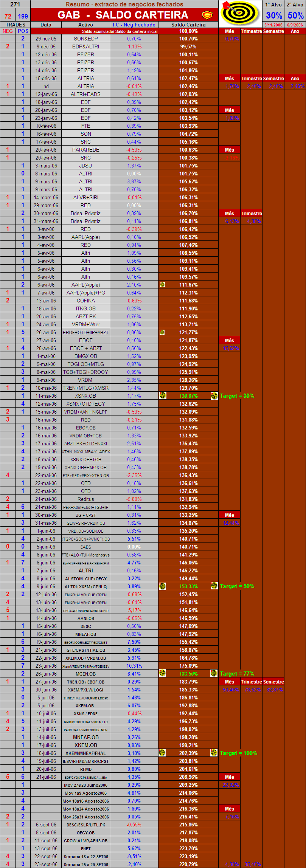The height and width of the screenshot is (868, 306).
Task: Select the green 'Target = 77%' label
Action: click(x=237, y=674)
